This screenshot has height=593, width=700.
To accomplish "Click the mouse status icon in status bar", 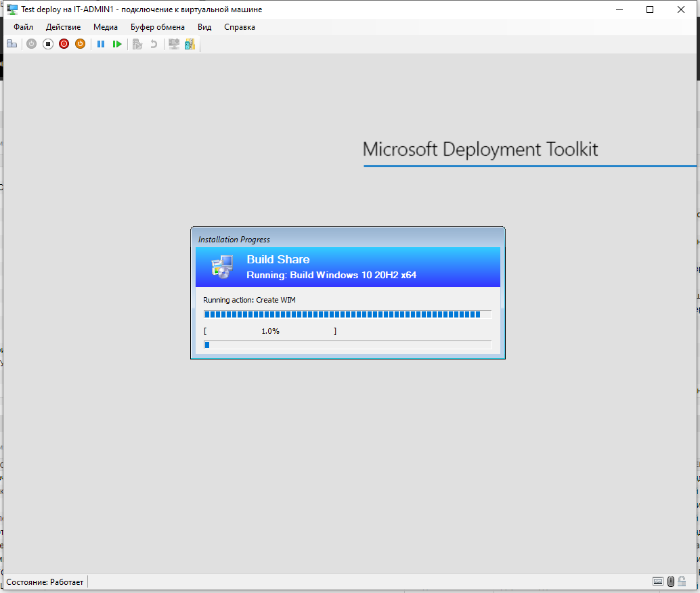I will point(670,581).
